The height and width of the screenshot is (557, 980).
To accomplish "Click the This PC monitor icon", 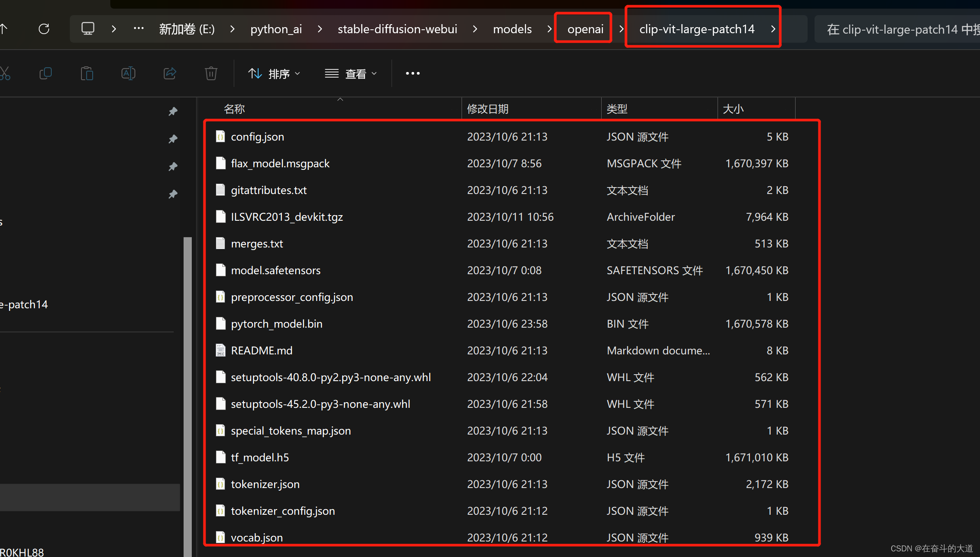I will tap(87, 29).
